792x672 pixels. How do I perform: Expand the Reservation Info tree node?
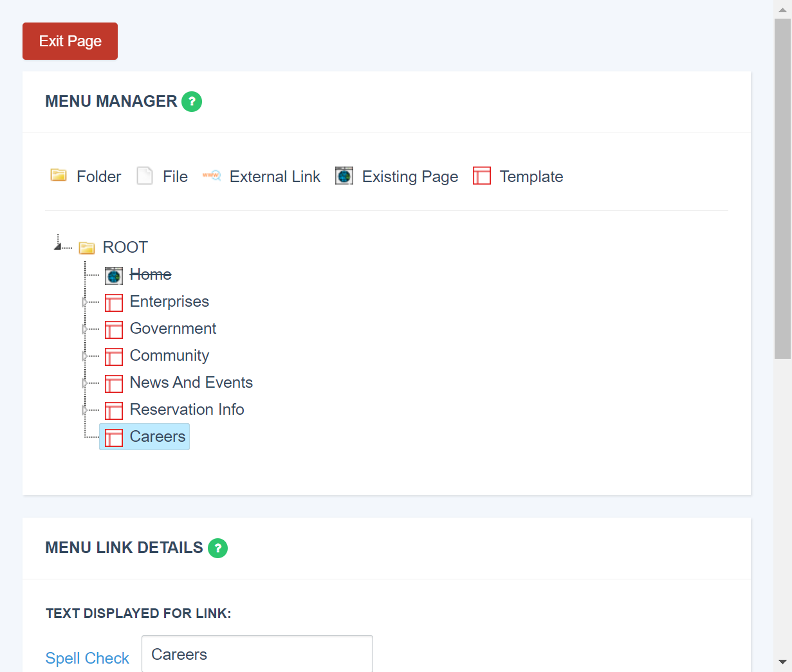(85, 410)
